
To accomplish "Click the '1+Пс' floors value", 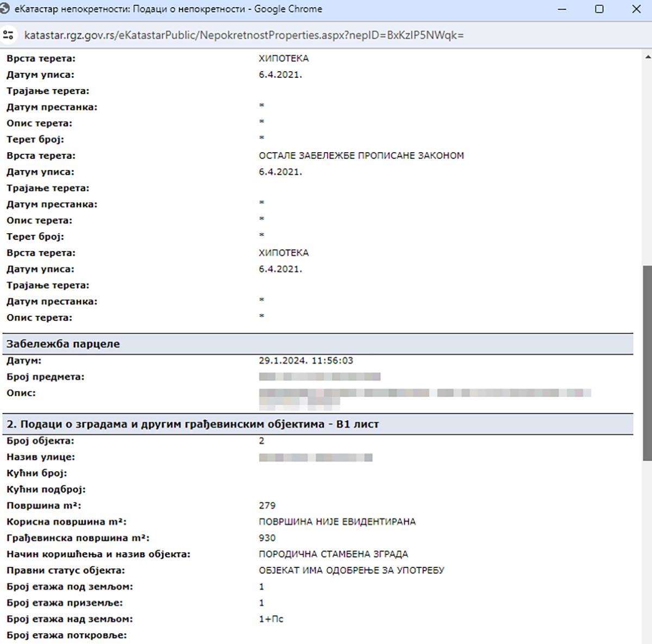I will tap(271, 619).
